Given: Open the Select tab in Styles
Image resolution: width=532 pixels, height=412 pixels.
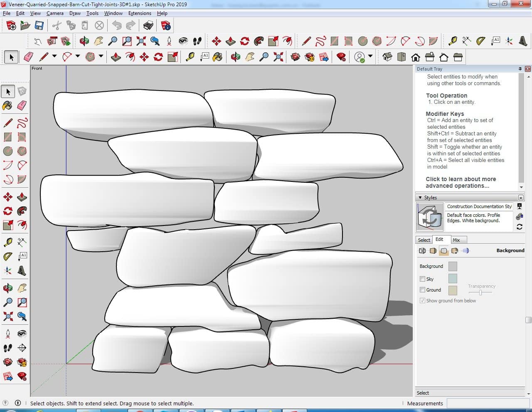Looking at the screenshot, I should click(424, 240).
